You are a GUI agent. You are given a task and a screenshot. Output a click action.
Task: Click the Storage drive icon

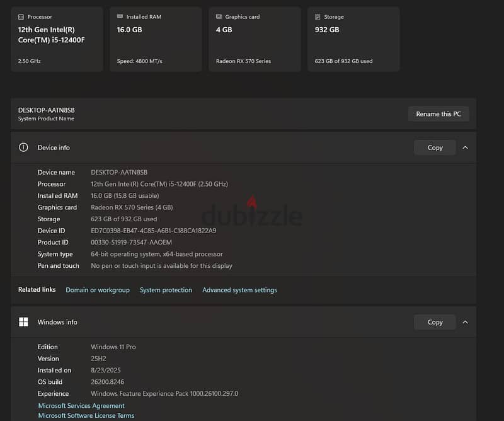tap(318, 17)
